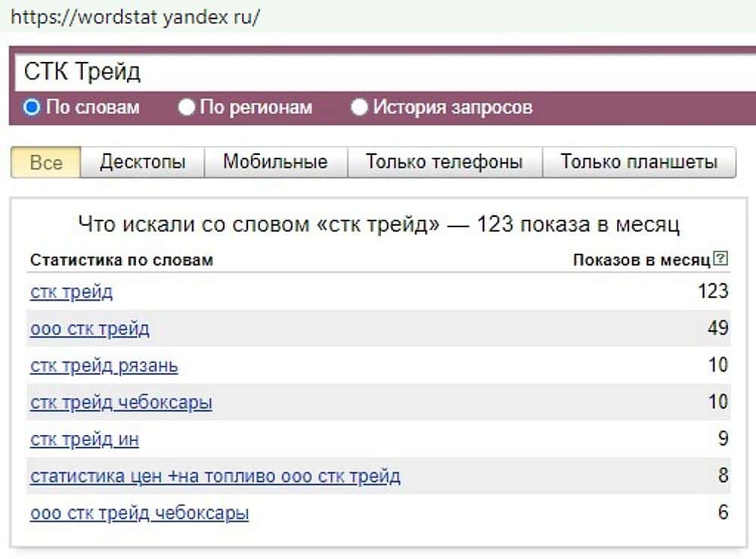756x559 pixels.
Task: Select the История запросов radio button
Action: (360, 107)
